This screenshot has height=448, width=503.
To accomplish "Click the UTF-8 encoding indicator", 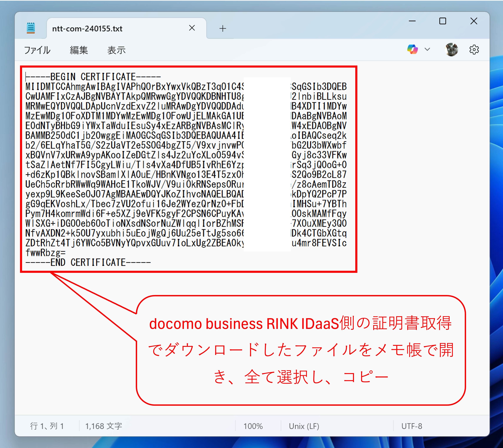I will pyautogui.click(x=412, y=426).
